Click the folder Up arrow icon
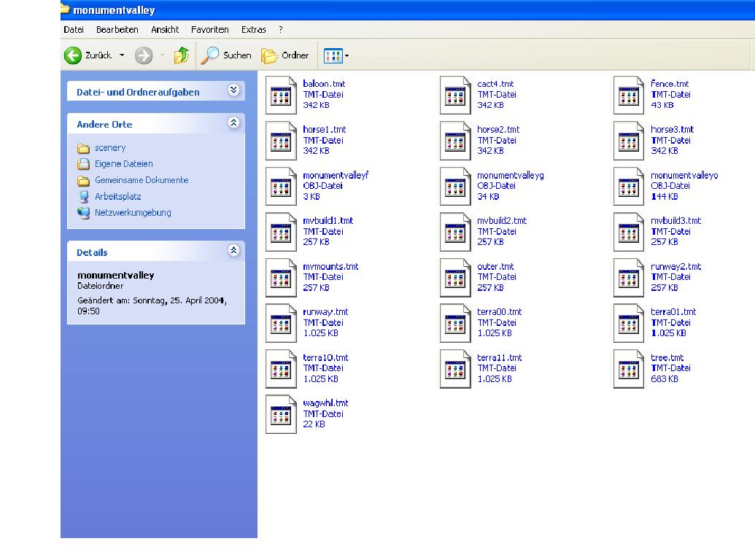The image size is (755, 560). [182, 55]
